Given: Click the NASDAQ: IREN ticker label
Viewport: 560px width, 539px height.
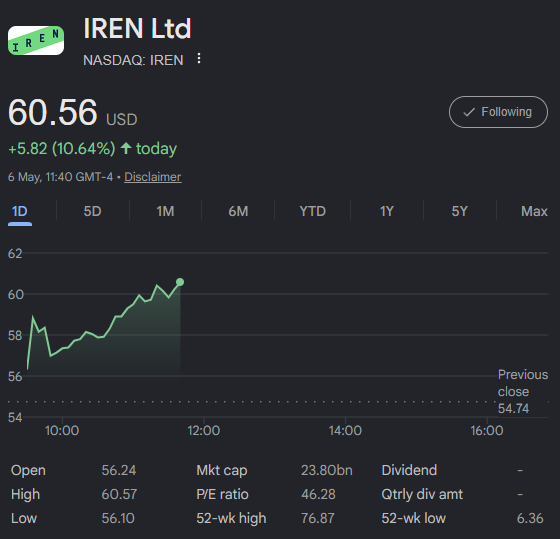Looking at the screenshot, I should 133,60.
